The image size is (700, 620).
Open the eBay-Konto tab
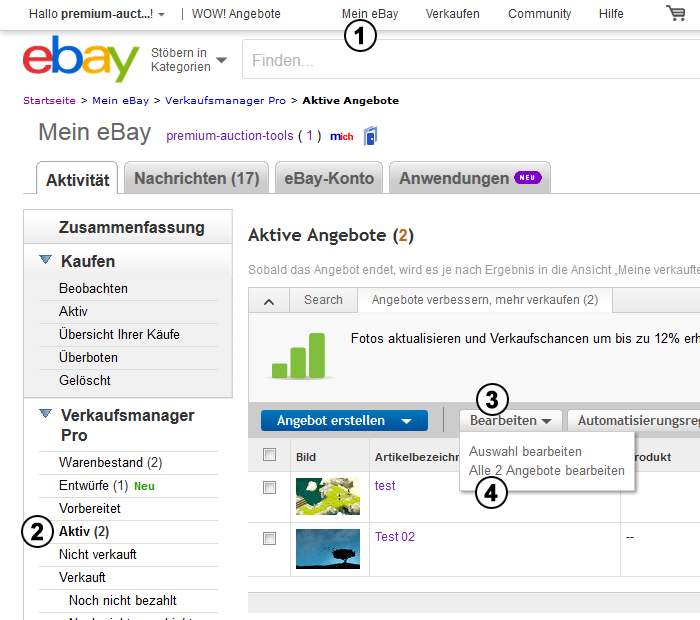pyautogui.click(x=329, y=178)
